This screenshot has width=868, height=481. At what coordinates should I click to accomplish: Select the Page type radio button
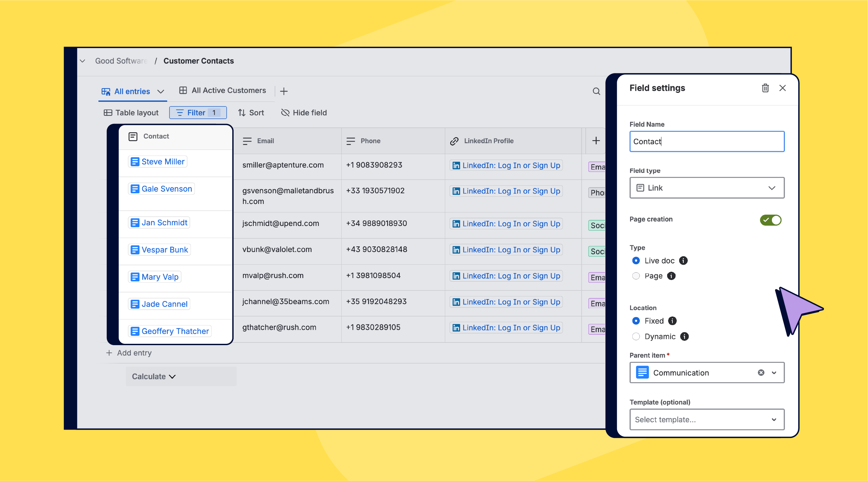(636, 276)
